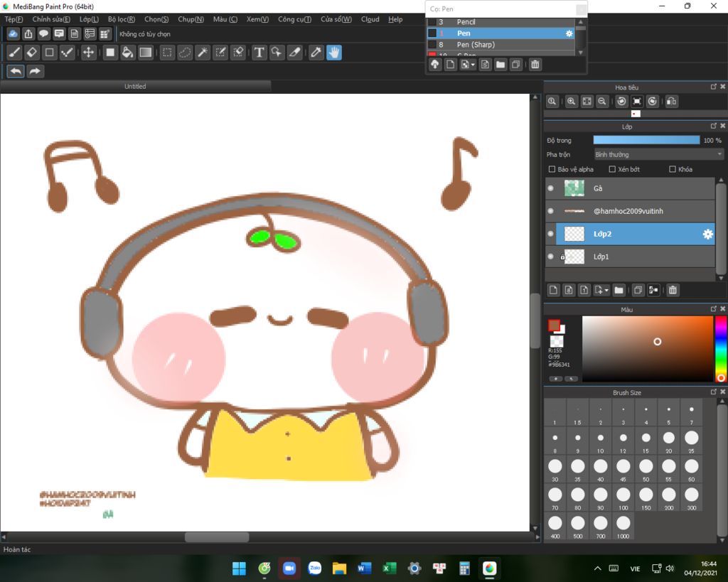
Task: Choose the Text tool
Action: point(259,53)
